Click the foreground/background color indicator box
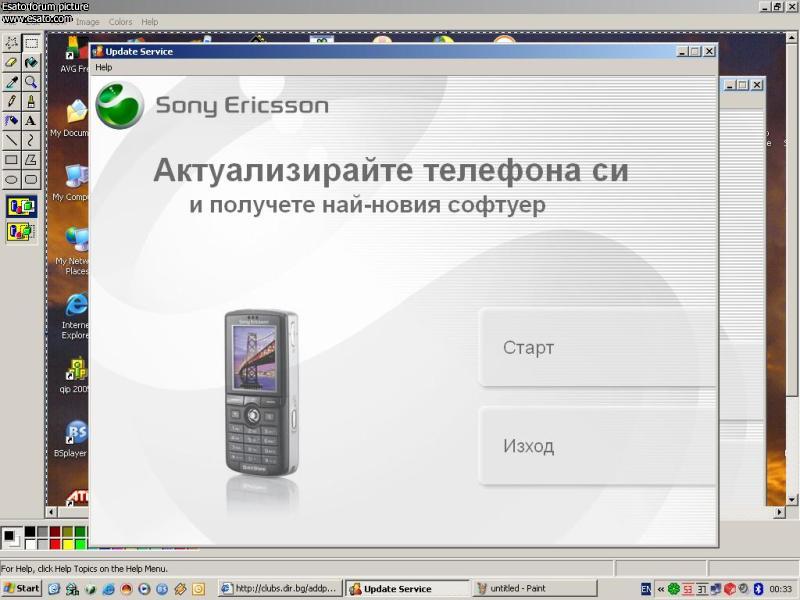Viewport: 800px width, 600px height. coord(11,538)
